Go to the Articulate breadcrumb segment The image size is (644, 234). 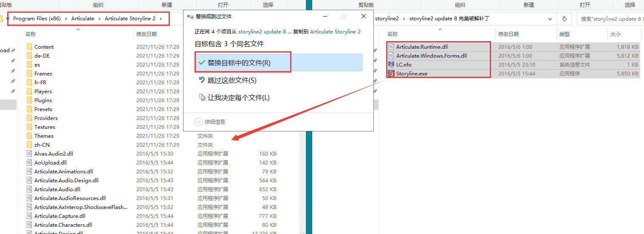pos(83,19)
